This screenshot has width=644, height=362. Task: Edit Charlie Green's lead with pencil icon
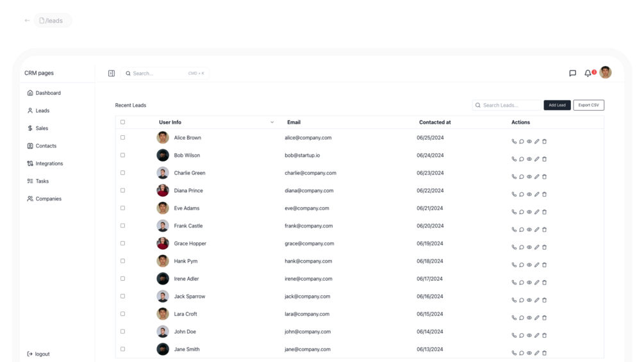pyautogui.click(x=537, y=176)
